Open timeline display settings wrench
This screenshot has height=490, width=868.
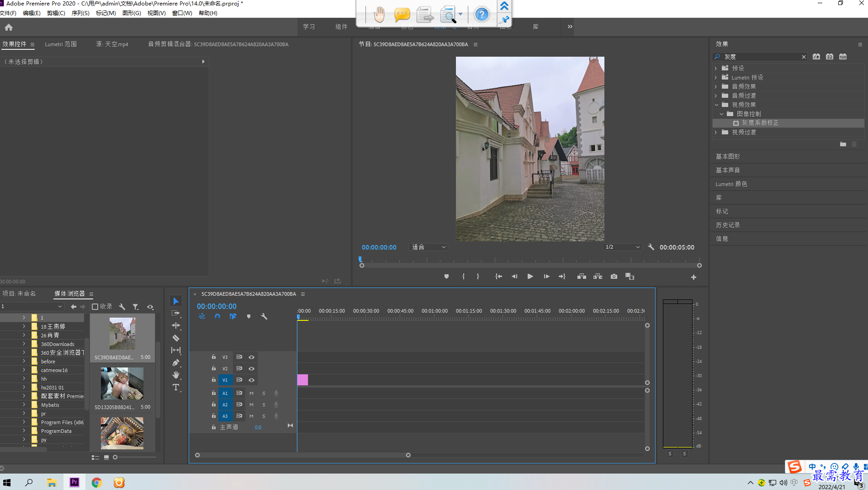(264, 316)
